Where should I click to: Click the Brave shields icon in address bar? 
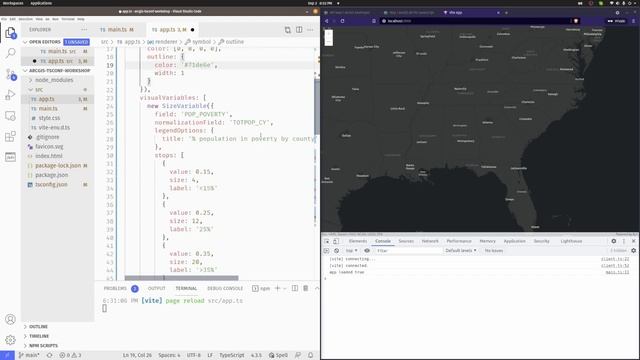(x=576, y=21)
